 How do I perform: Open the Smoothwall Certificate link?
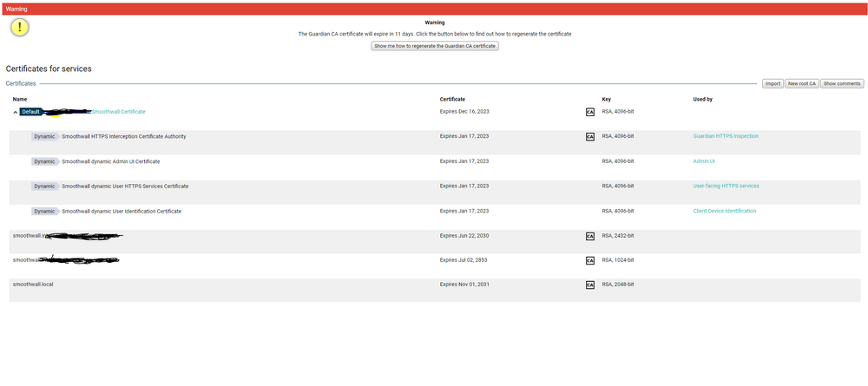tap(118, 112)
